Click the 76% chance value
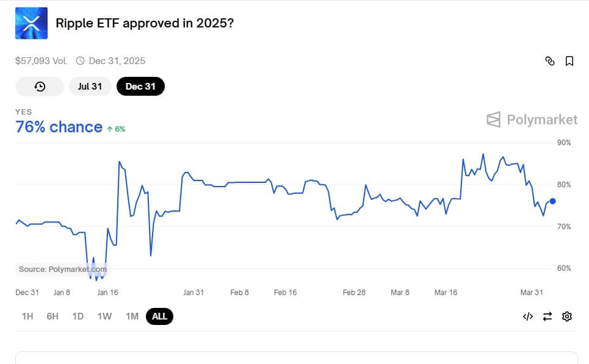 pos(59,127)
